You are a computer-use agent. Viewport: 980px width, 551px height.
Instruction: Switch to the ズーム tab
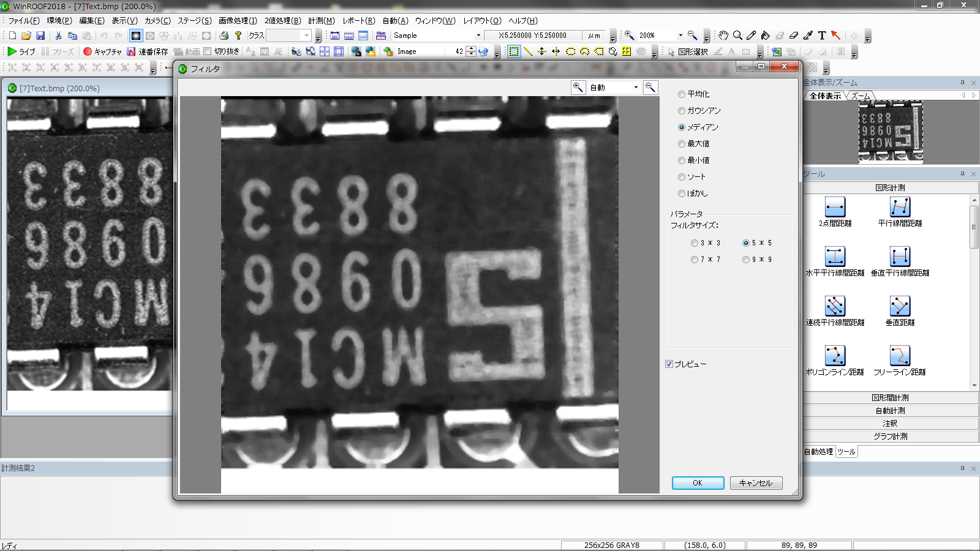[860, 96]
